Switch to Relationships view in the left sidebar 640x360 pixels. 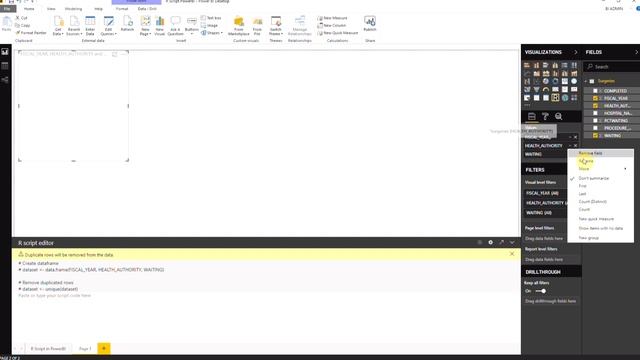tap(5, 80)
